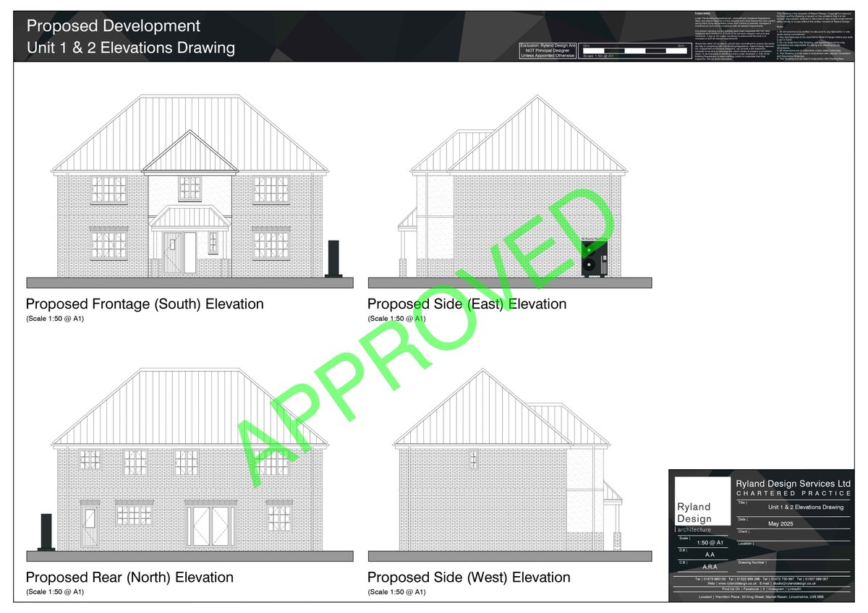Click the 'A.R.A' checked-by initials
Viewport: 868px width, 613px height.
point(710,567)
